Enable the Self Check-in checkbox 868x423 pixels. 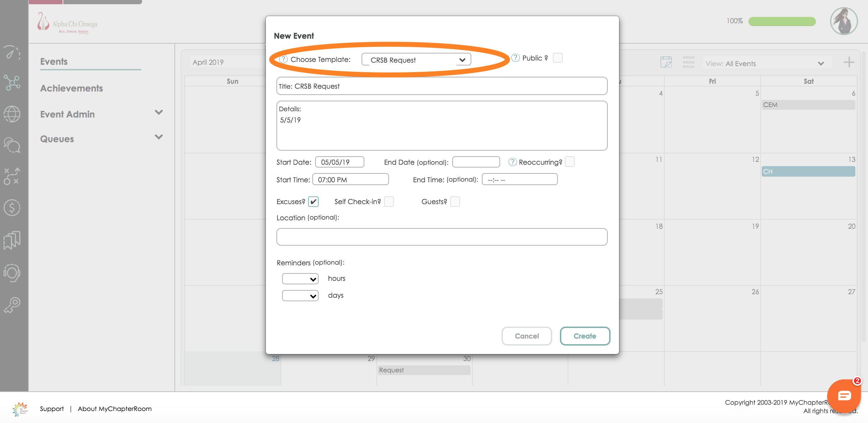tap(389, 202)
